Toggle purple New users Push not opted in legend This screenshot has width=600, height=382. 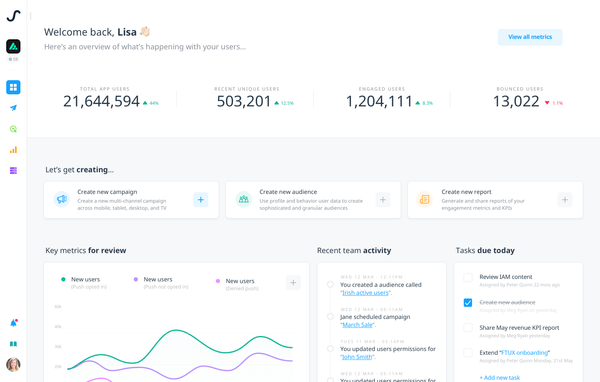click(161, 282)
